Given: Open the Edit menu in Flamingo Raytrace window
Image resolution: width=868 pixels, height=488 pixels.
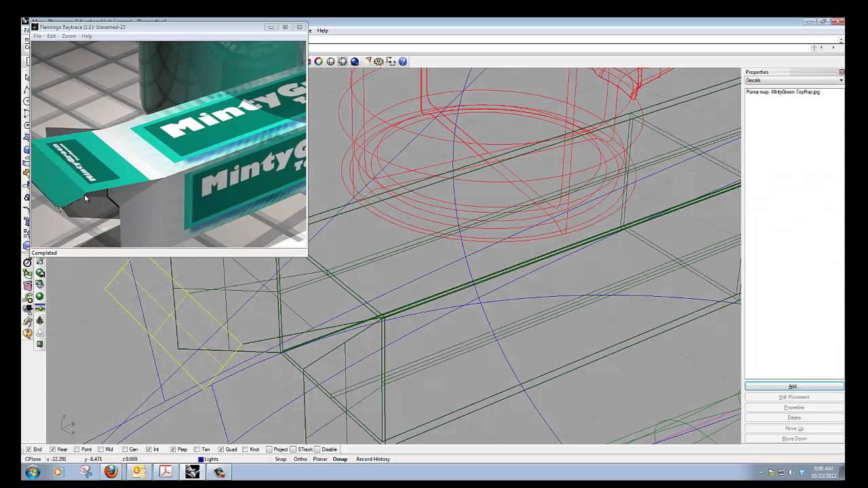Looking at the screenshot, I should (52, 36).
